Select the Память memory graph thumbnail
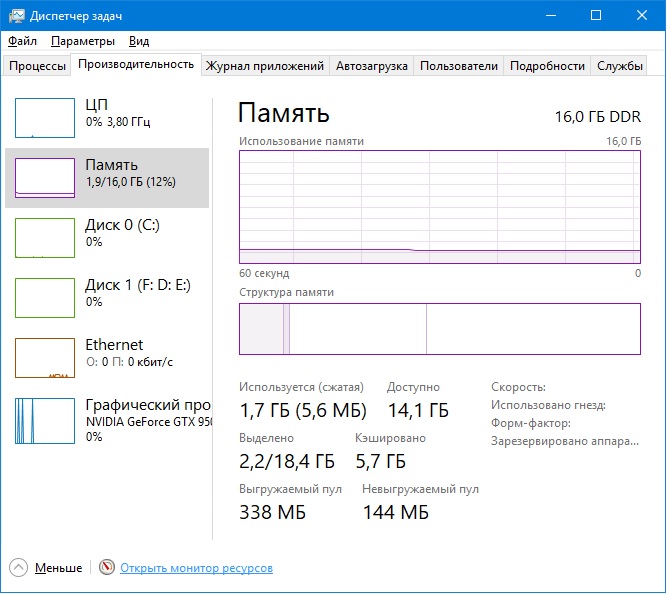667x594 pixels. click(45, 177)
